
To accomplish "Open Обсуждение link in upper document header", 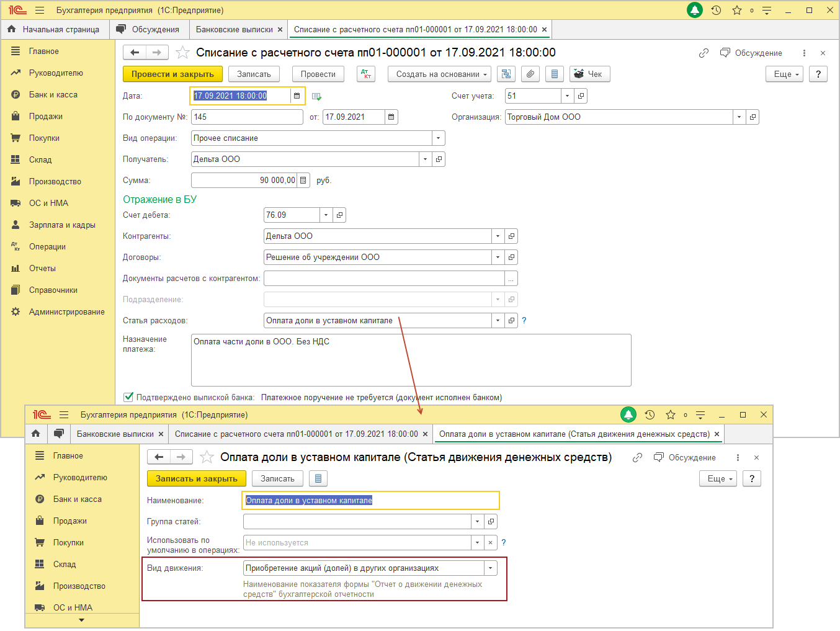I will tap(751, 53).
